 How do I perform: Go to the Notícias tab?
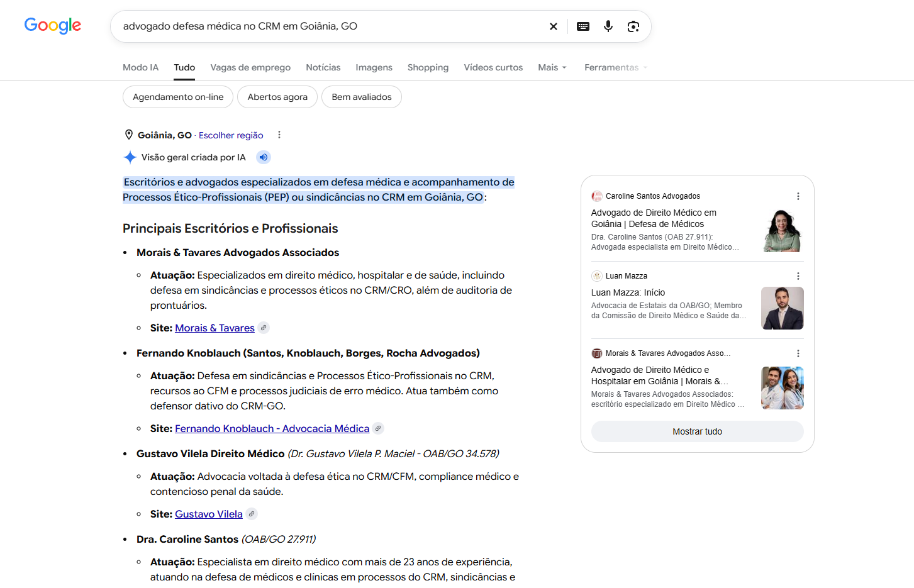[x=323, y=67]
